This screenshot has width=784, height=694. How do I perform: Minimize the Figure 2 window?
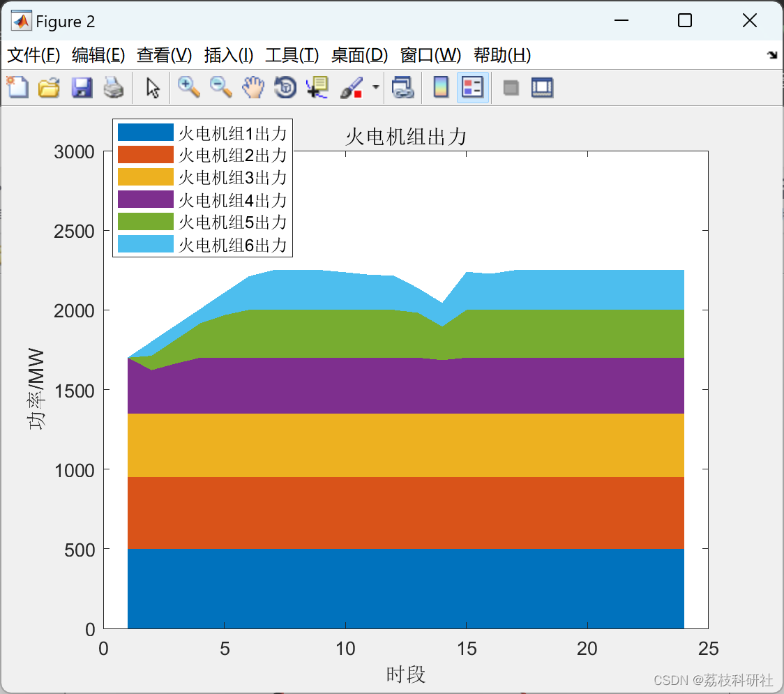pyautogui.click(x=621, y=20)
